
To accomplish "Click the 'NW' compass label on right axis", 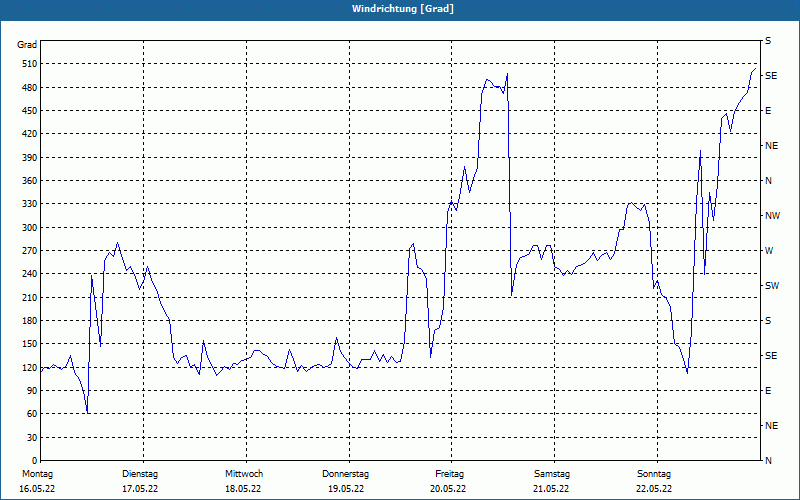I will (772, 216).
